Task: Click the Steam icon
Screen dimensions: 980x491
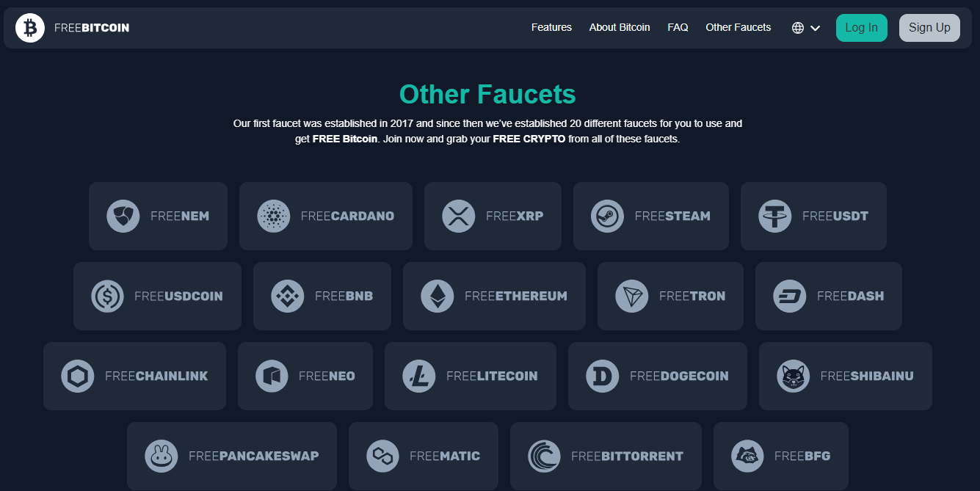Action: click(607, 217)
